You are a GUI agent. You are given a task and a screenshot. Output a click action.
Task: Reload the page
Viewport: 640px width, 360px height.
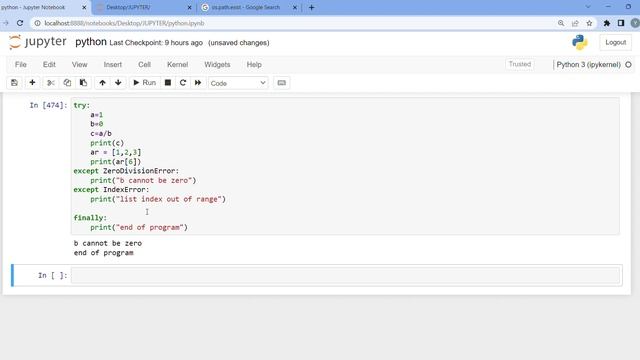coord(20,23)
